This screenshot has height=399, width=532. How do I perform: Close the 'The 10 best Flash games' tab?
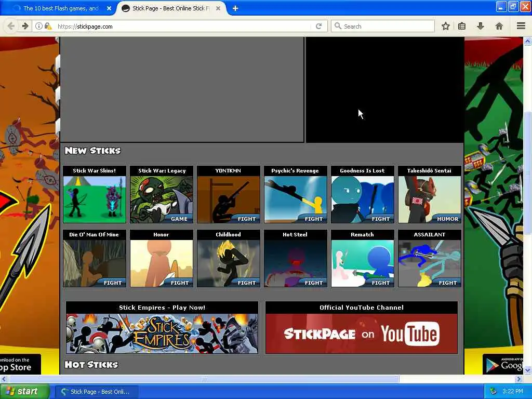109,8
